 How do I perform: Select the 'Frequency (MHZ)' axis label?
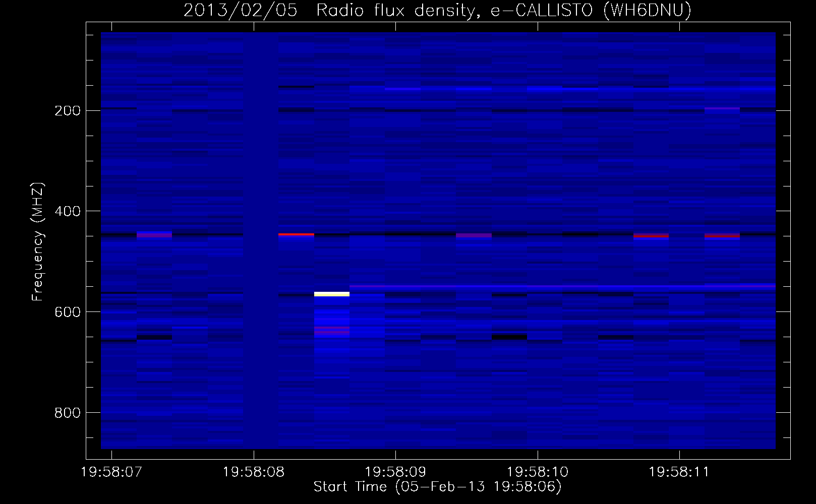point(38,241)
